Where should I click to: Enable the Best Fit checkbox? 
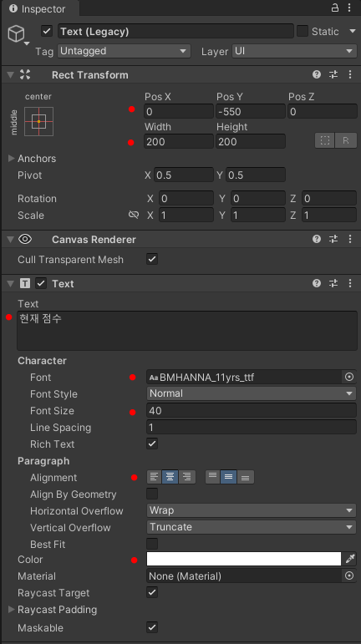[152, 544]
